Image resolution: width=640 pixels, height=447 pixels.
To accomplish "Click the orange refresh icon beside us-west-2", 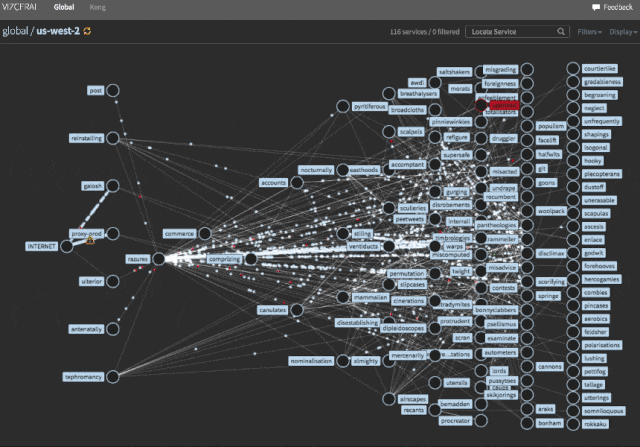I will pos(86,32).
